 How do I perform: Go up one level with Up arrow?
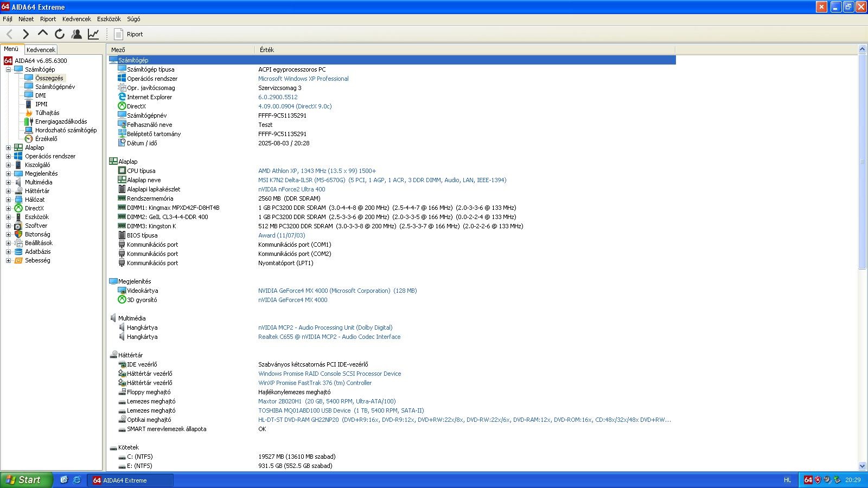(43, 34)
